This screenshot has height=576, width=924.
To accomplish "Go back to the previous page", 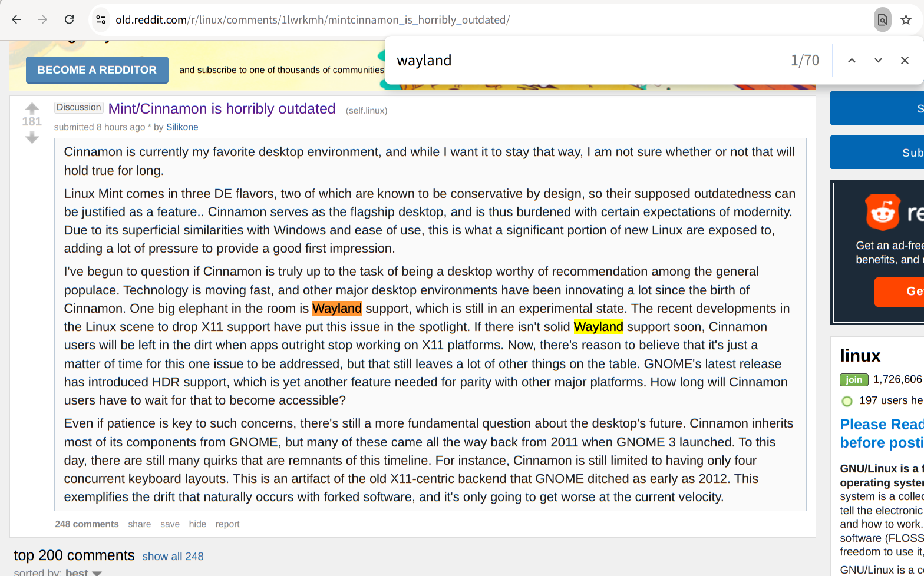I will 16,19.
